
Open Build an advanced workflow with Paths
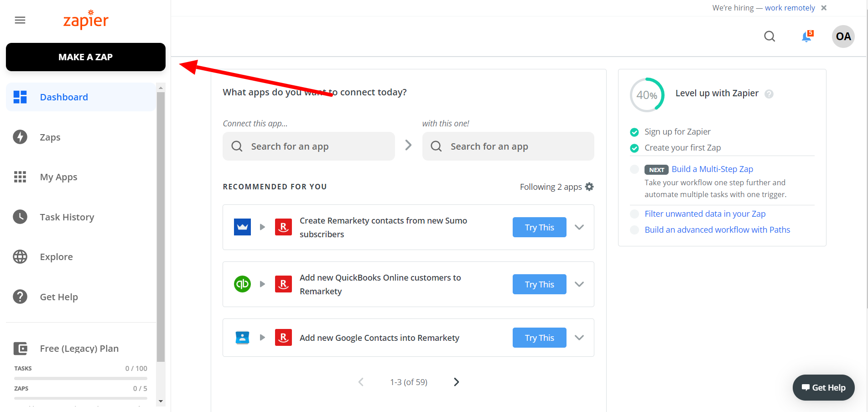(x=717, y=230)
